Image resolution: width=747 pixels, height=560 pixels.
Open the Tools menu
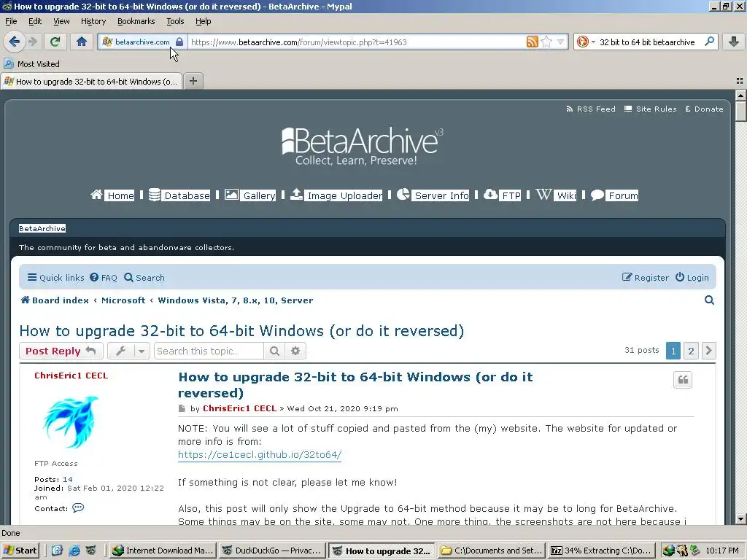pos(175,21)
